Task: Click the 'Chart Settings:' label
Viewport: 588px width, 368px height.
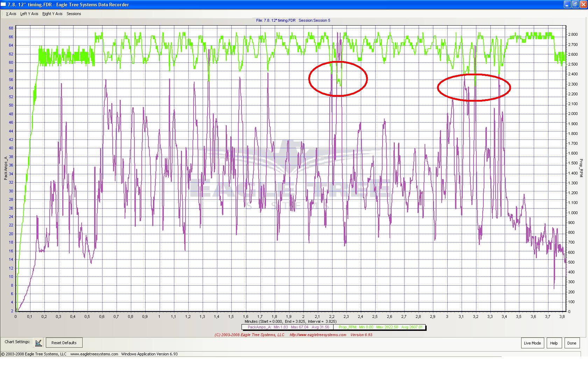Action: 17,342
